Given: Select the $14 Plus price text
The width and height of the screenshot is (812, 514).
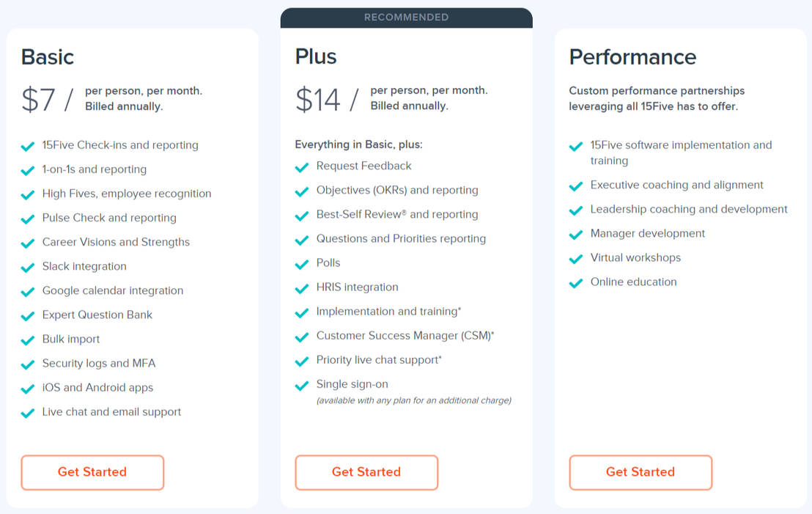Looking at the screenshot, I should (x=318, y=99).
